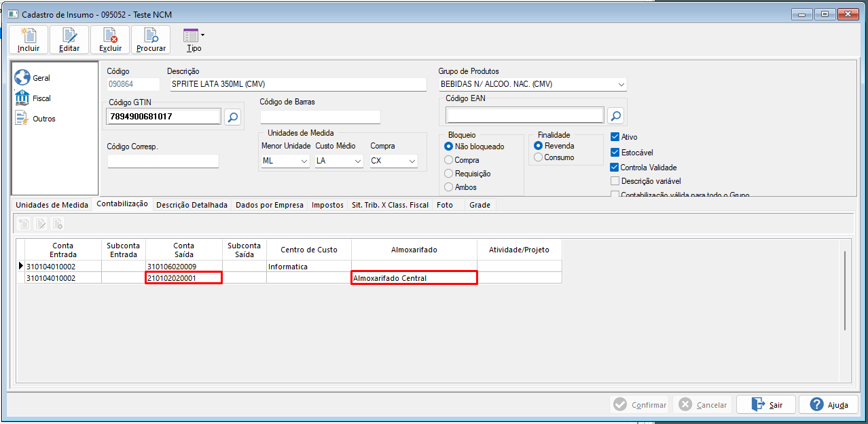The height and width of the screenshot is (424, 868).
Task: Click the Código EAN input field
Action: pos(525,116)
